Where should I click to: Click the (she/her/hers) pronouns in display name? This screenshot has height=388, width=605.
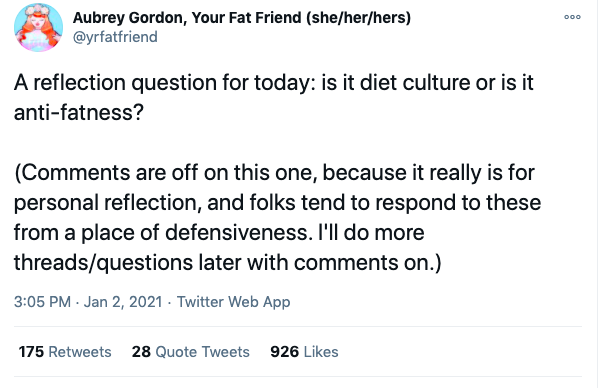click(x=358, y=18)
